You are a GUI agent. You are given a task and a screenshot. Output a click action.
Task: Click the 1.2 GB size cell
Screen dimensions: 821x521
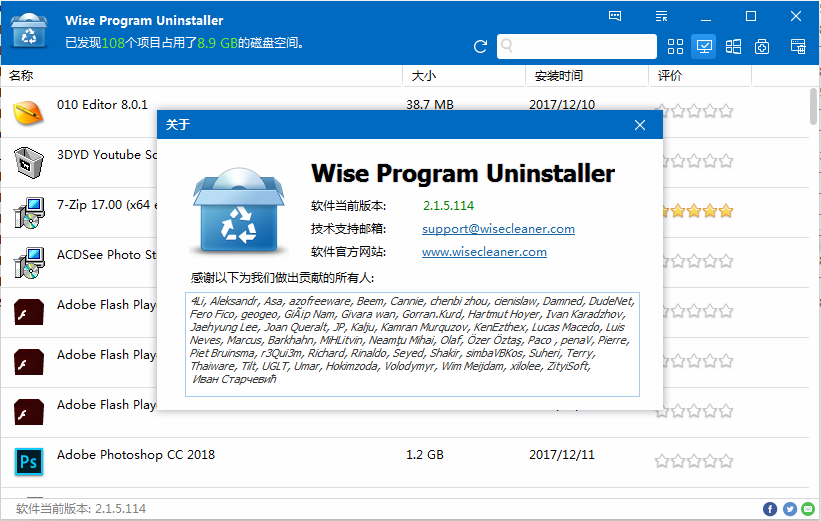coord(425,455)
